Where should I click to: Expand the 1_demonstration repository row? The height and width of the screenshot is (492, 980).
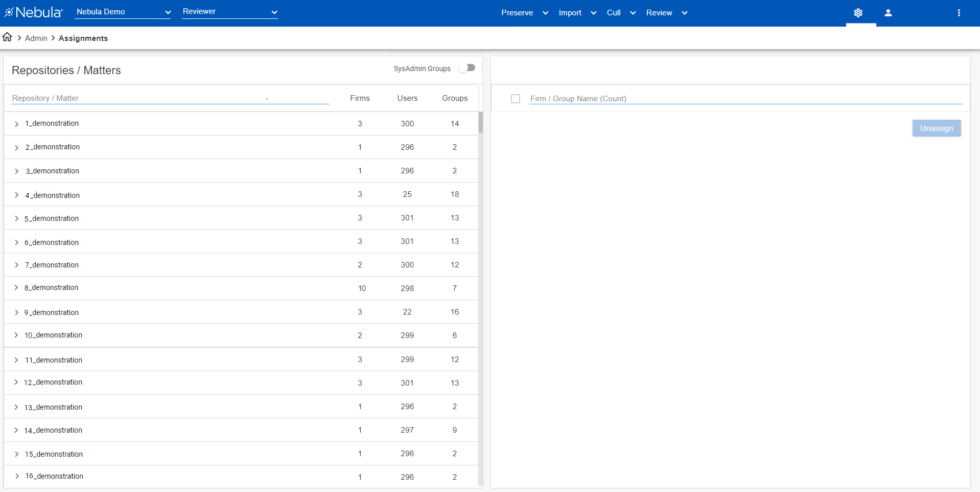click(x=16, y=124)
